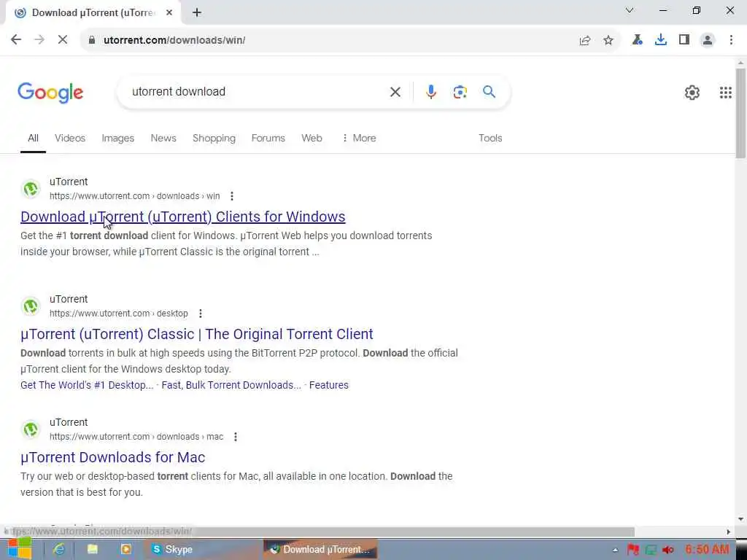The height and width of the screenshot is (560, 747).
Task: Click the horizontal scrollbar thumb
Action: click(320, 532)
